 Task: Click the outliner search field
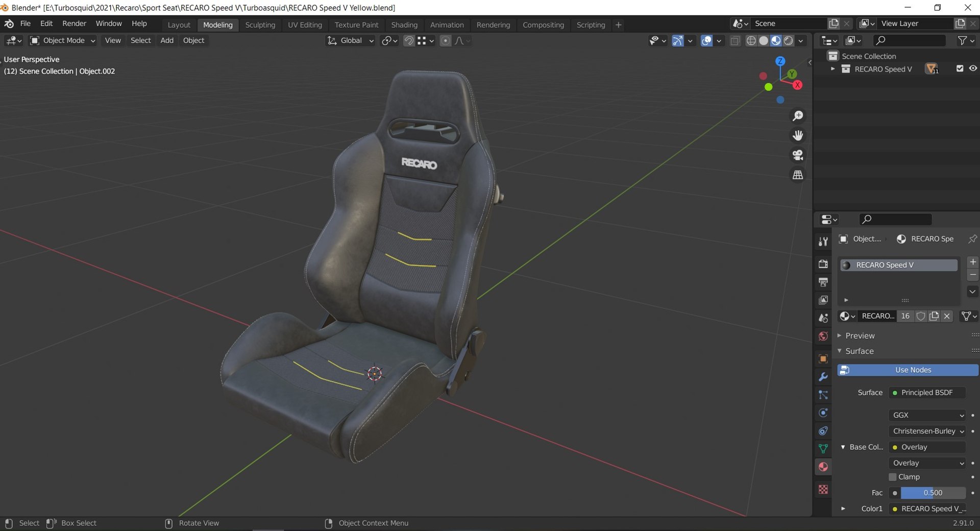909,40
